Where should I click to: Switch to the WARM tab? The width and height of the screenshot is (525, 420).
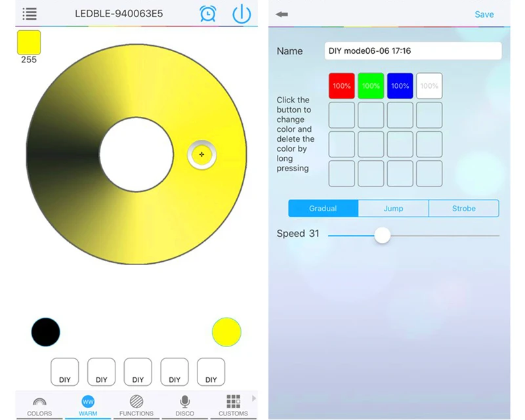pos(88,406)
